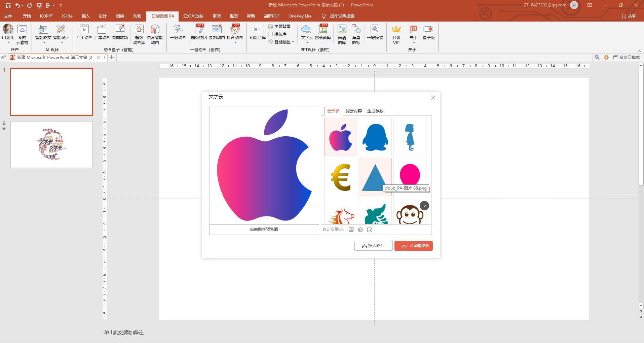Select the pink circle cloud shape
The width and height of the screenshot is (644, 343).
410,174
